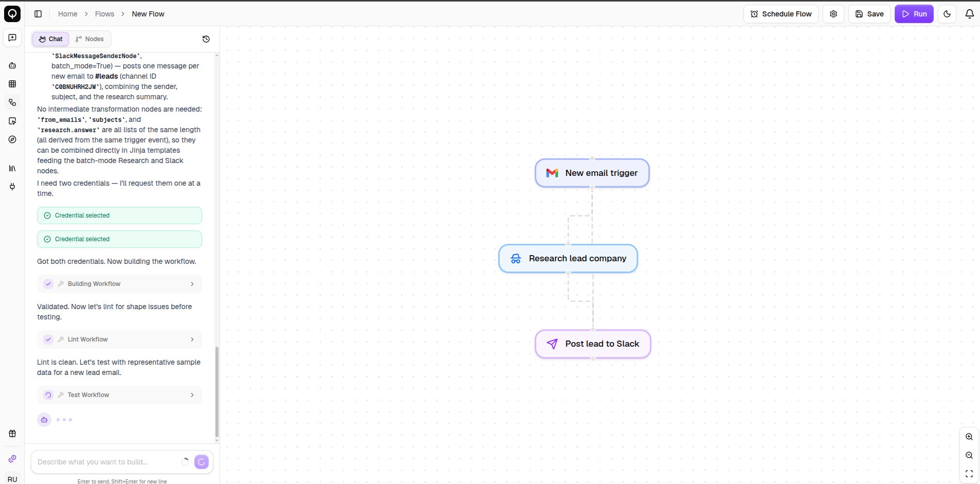Open the cursor-window icon in sidebar
This screenshot has height=484, width=980.
point(12,121)
